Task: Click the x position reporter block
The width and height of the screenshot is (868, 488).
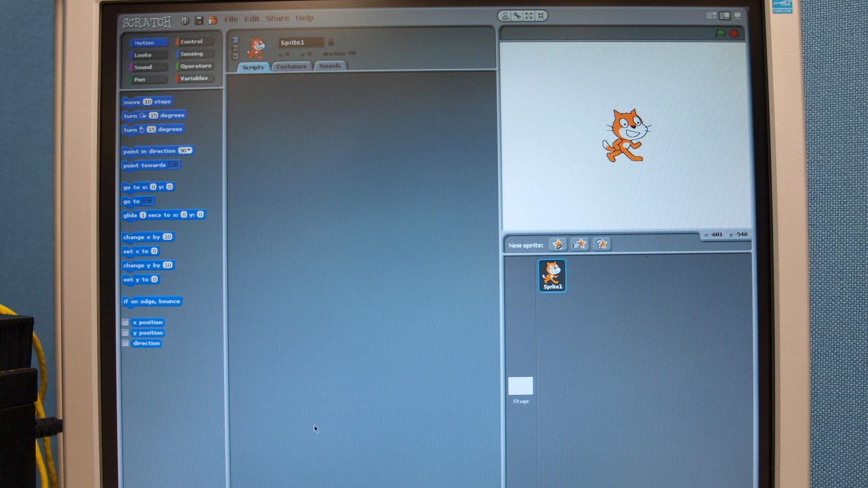Action: [x=148, y=322]
